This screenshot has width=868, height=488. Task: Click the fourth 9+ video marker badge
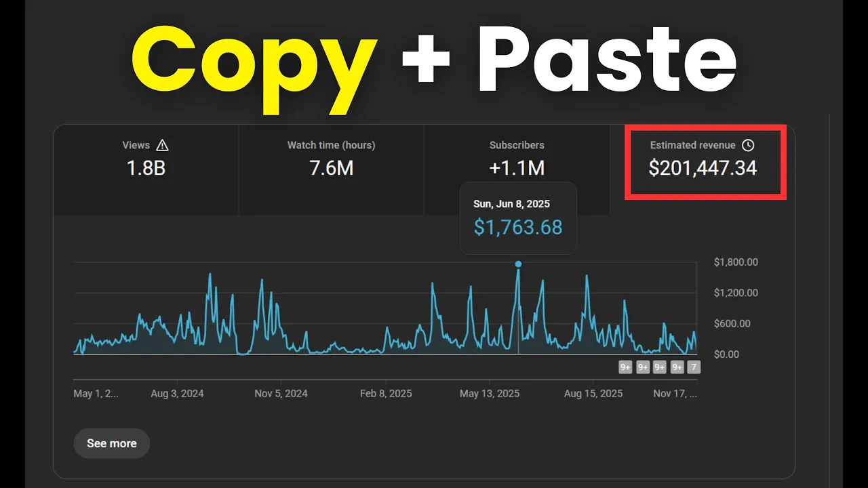pyautogui.click(x=677, y=367)
